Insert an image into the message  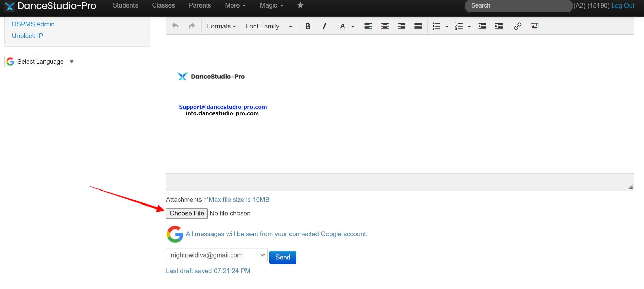(x=534, y=26)
